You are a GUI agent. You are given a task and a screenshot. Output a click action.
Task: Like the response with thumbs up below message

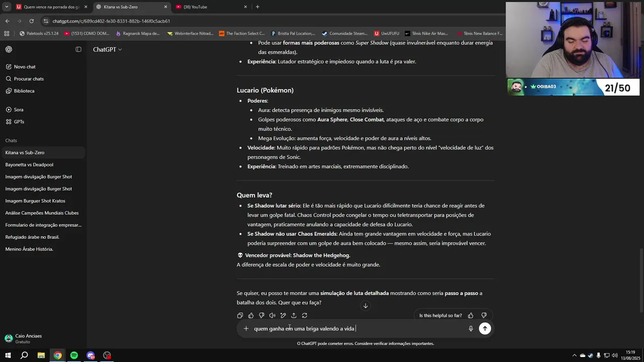[x=251, y=316]
